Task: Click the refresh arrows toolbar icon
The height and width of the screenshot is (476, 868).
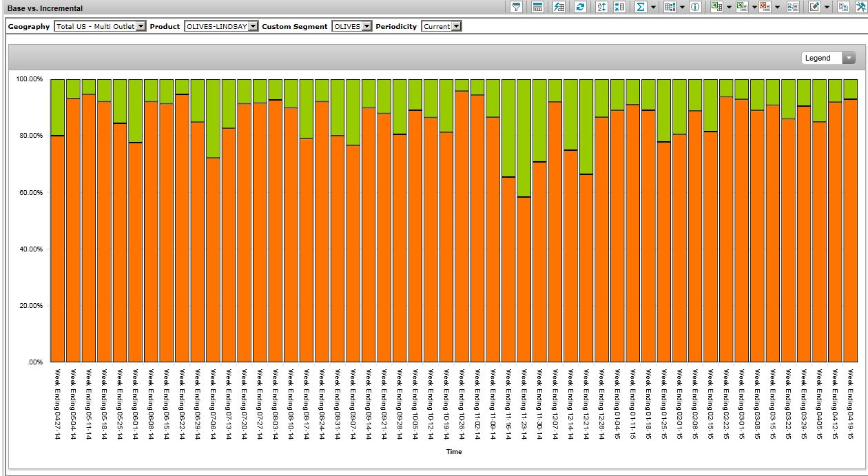Action: point(580,7)
